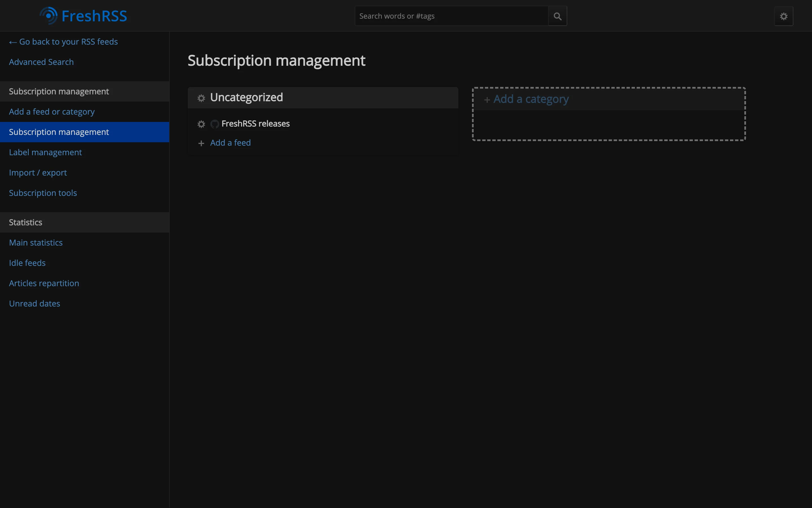812x508 pixels.
Task: Open FreshRSS releases feed settings gear
Action: click(x=201, y=124)
